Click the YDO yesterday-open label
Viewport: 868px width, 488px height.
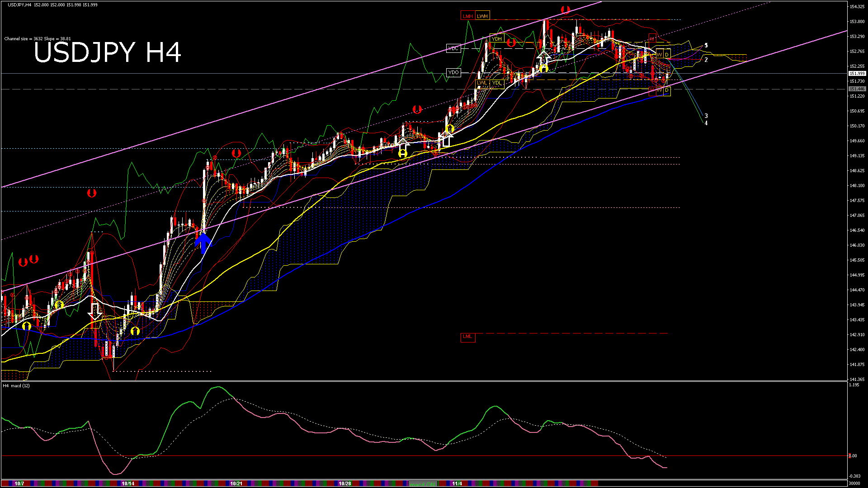click(x=453, y=72)
